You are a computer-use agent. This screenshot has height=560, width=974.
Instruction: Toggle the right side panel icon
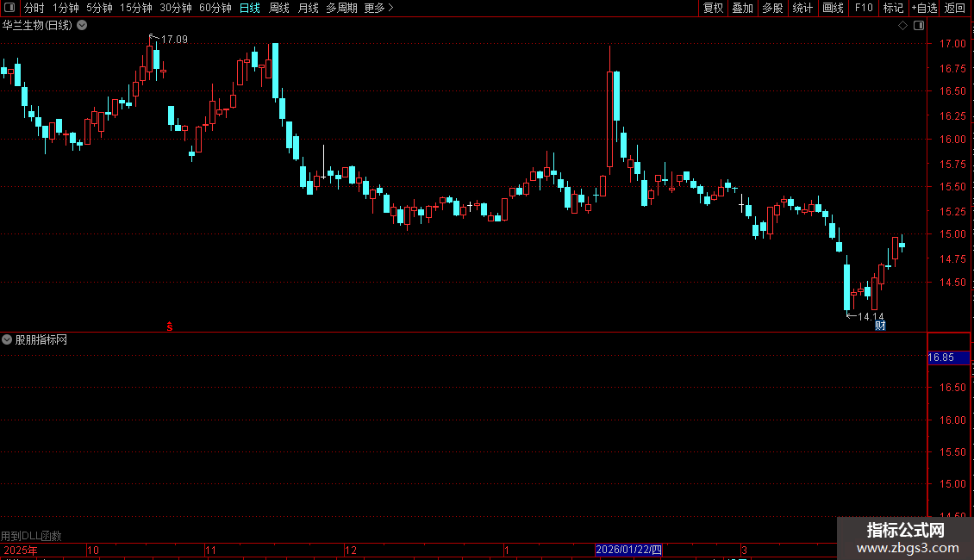[x=919, y=26]
